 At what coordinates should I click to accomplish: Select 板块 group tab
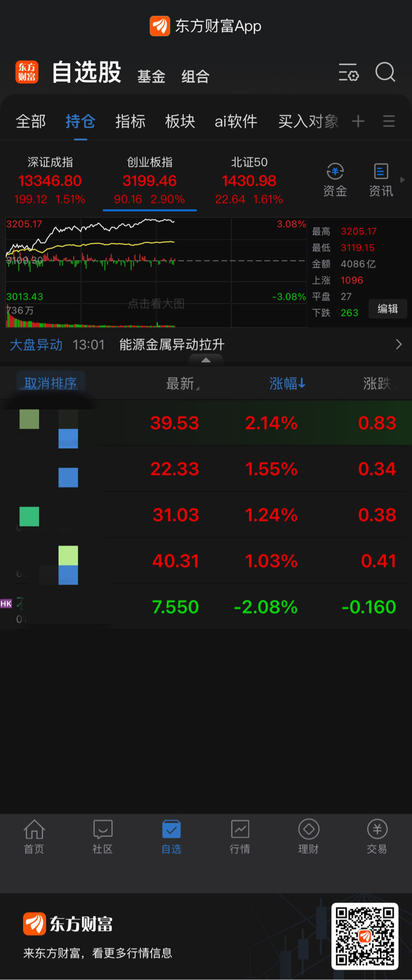(180, 121)
